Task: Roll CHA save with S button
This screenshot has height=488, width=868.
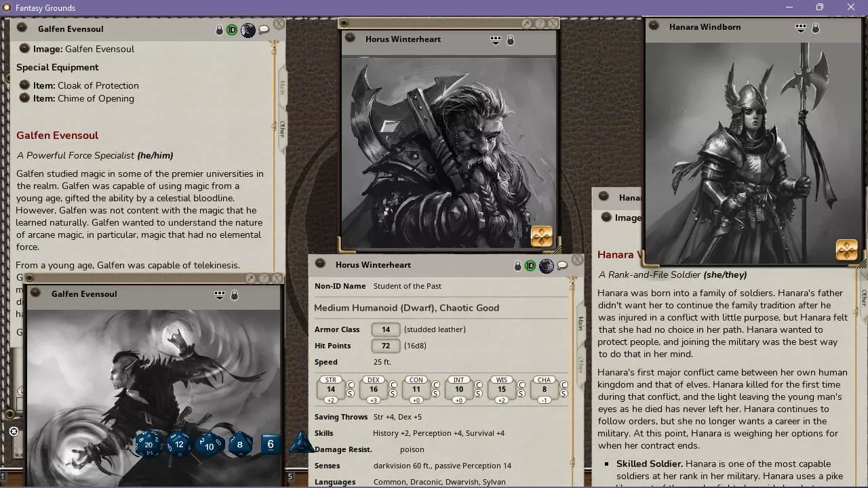Action: pyautogui.click(x=564, y=394)
